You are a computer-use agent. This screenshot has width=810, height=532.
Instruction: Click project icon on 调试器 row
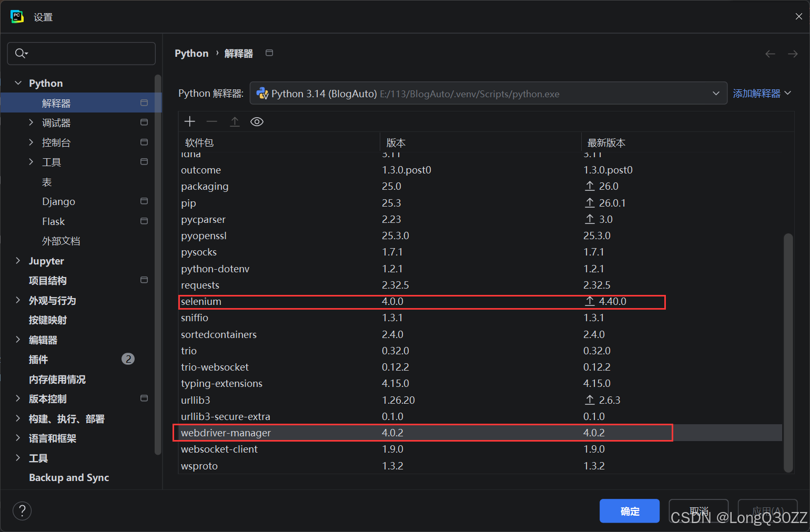coord(144,122)
